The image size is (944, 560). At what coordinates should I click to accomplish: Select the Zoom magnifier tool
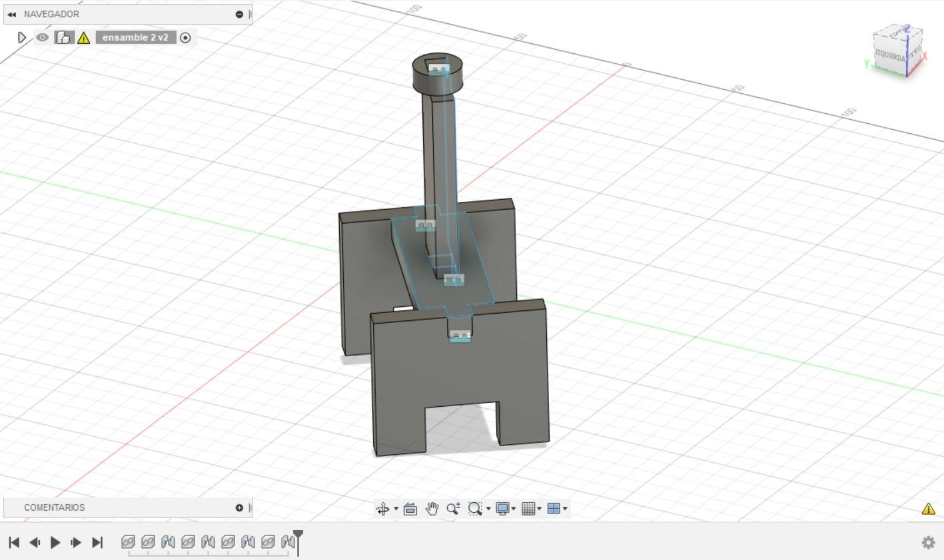(453, 509)
